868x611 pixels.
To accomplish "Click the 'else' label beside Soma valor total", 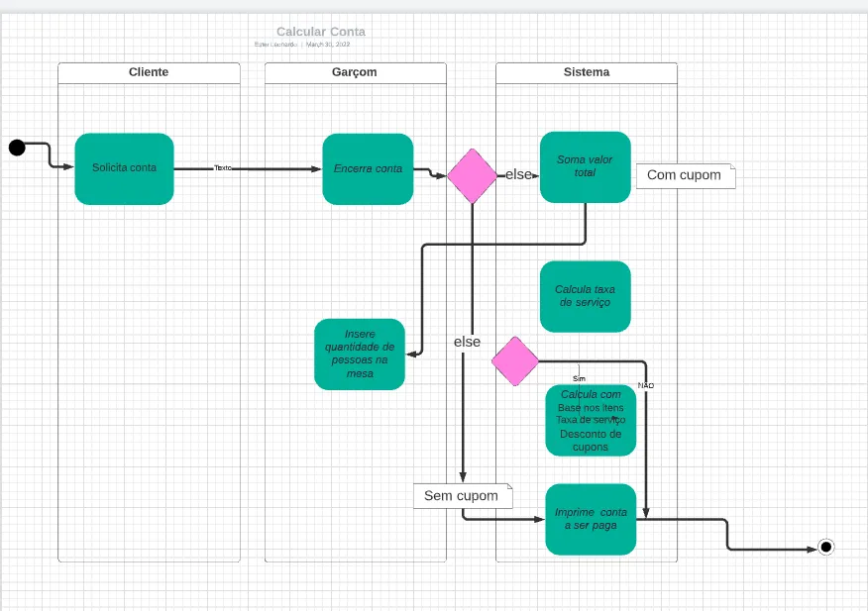I will coord(519,174).
